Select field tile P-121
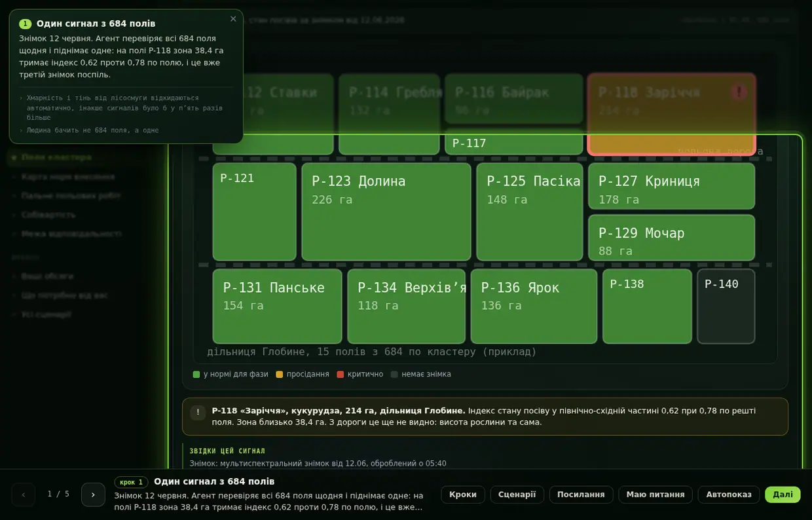812x520 pixels. click(255, 212)
